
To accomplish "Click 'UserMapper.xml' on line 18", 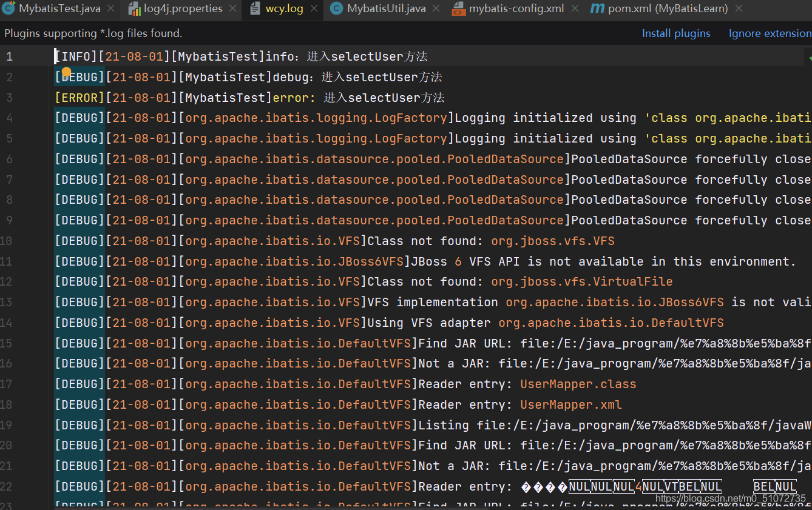I will point(571,404).
